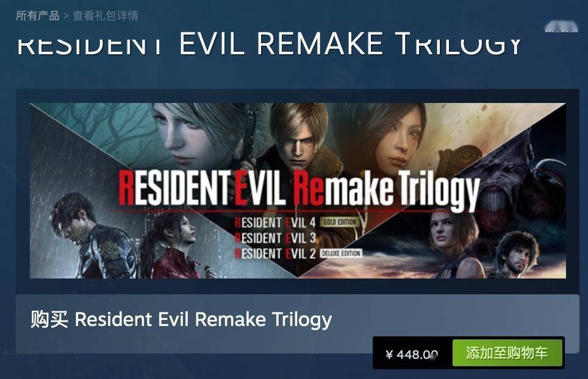Add Resident Evil Remake Trilogy to cart
The width and height of the screenshot is (588, 379).
[x=507, y=353]
